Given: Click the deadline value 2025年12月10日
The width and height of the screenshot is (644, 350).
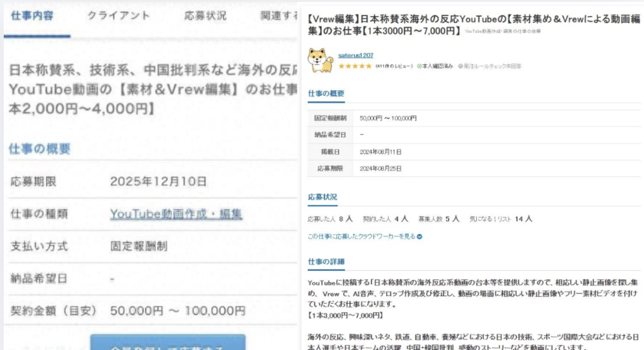Looking at the screenshot, I should tap(158, 181).
